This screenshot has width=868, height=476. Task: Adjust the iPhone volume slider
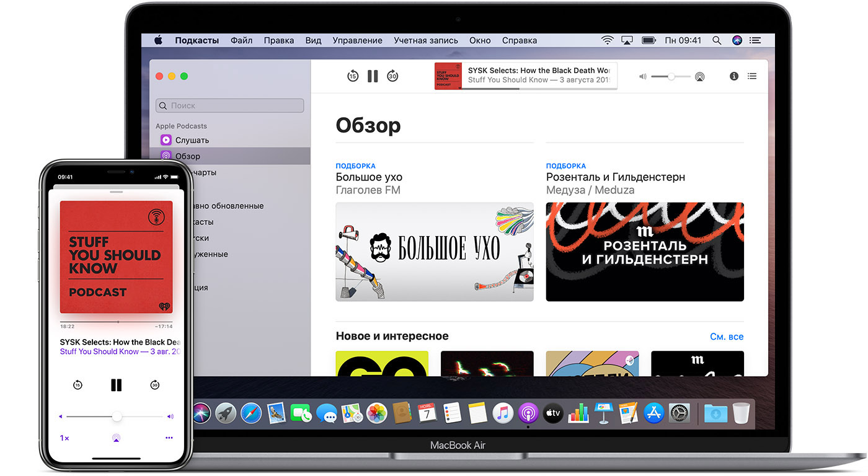coord(116,416)
